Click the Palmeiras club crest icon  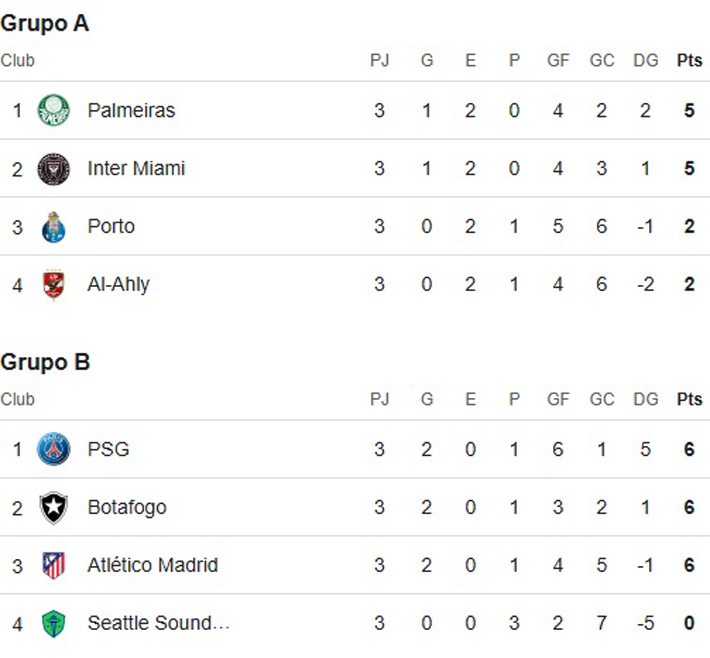(53, 110)
